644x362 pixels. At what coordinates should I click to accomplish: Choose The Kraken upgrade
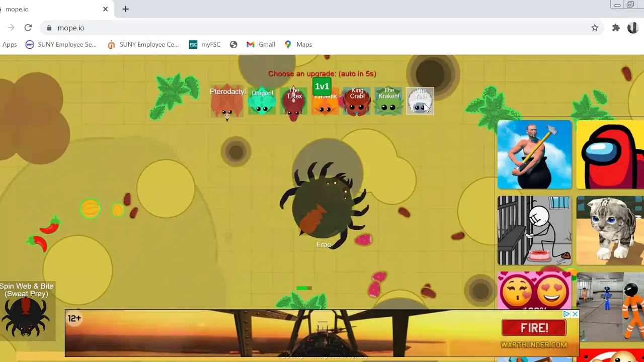coord(388,102)
